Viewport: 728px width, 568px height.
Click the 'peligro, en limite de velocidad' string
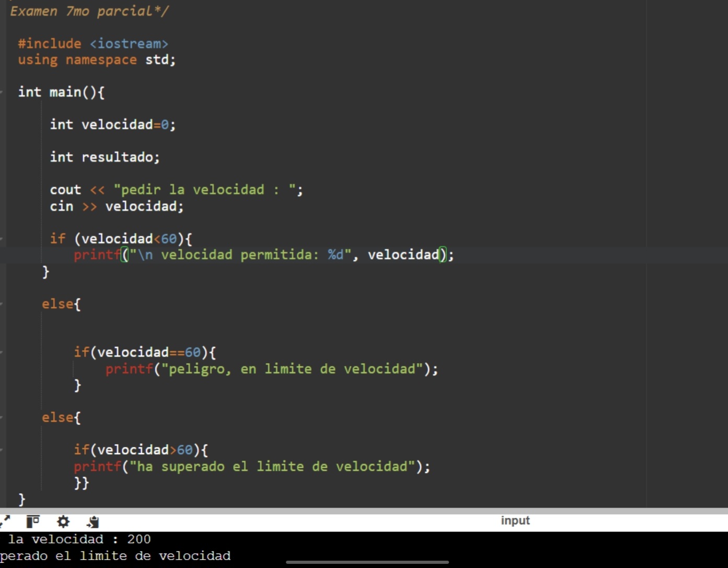click(x=292, y=369)
